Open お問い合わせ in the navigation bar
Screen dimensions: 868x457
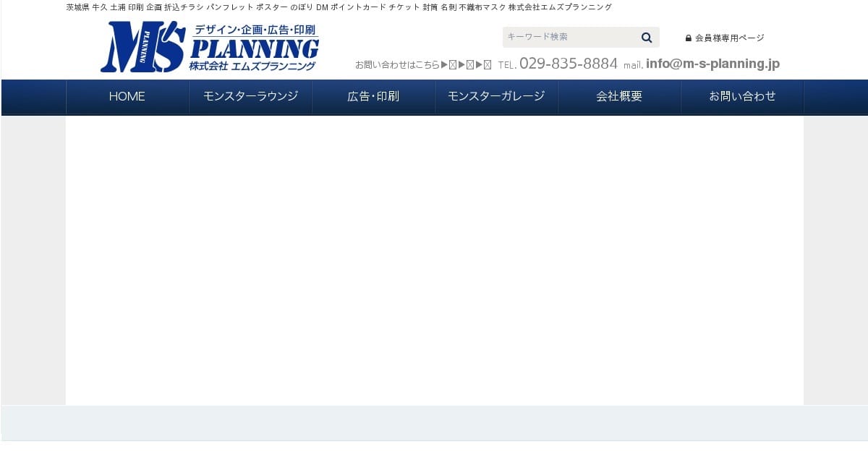pos(742,97)
